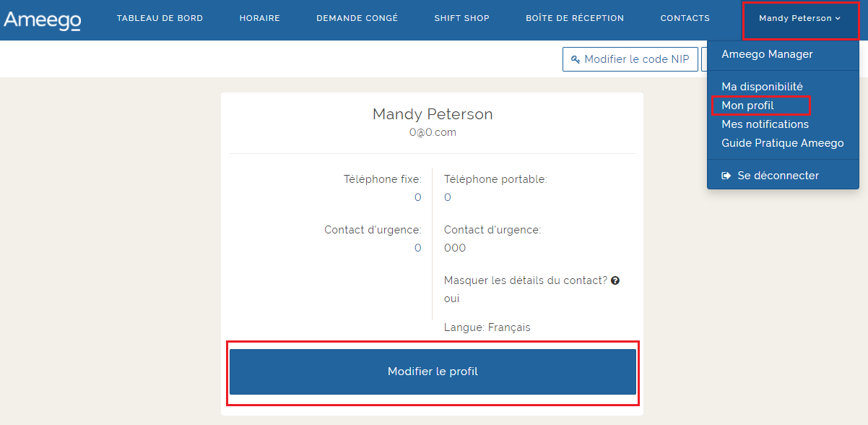Click the Se déconnecter sign-out icon
This screenshot has width=868, height=425.
coord(726,176)
